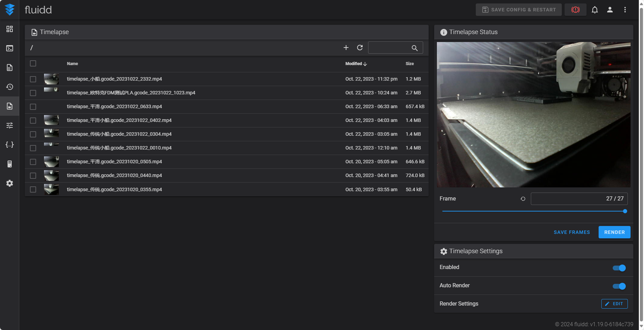Image resolution: width=644 pixels, height=330 pixels.
Task: Check the select-all files checkbox
Action: coord(33,63)
